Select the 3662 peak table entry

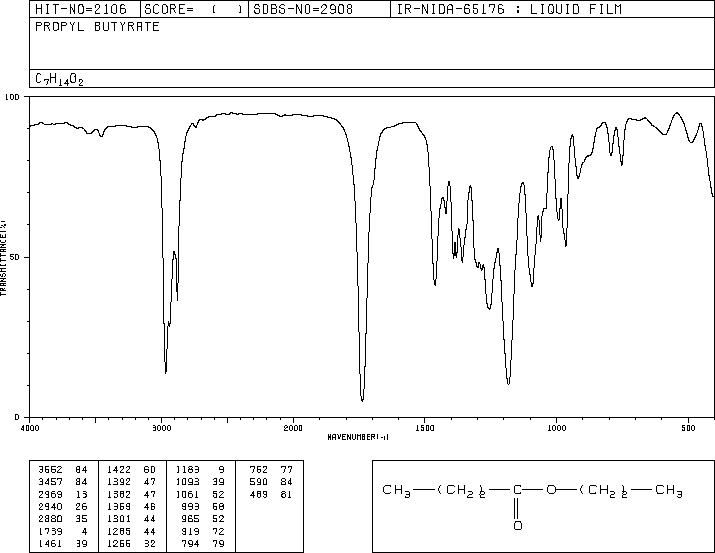pyautogui.click(x=63, y=470)
